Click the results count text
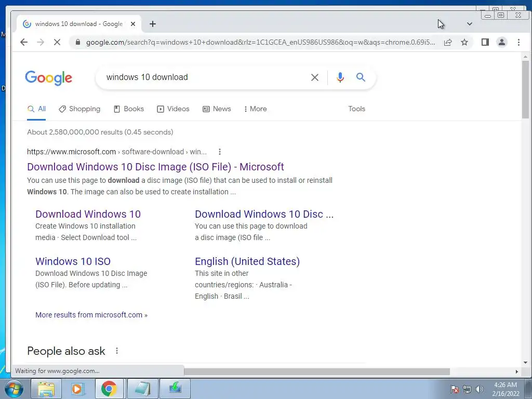This screenshot has height=399, width=532. tap(100, 132)
